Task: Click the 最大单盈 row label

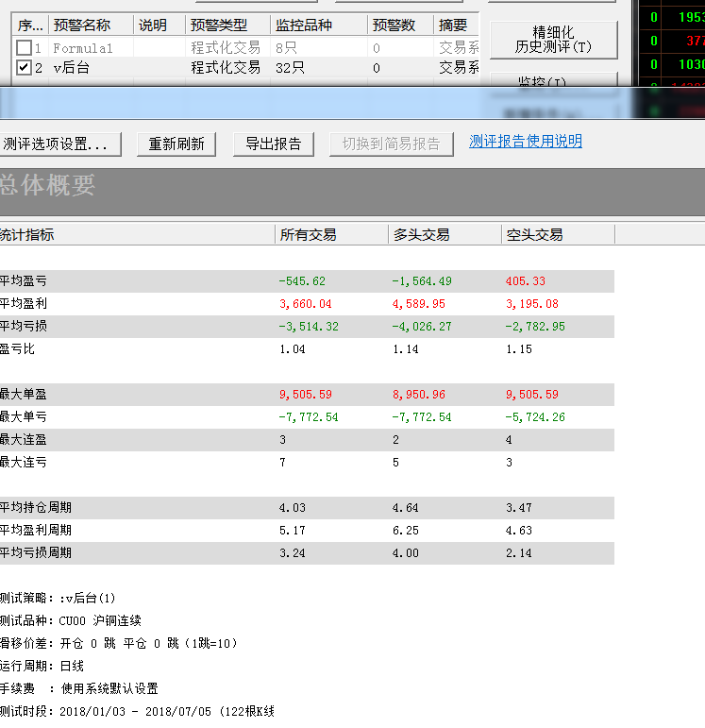Action: (24, 394)
